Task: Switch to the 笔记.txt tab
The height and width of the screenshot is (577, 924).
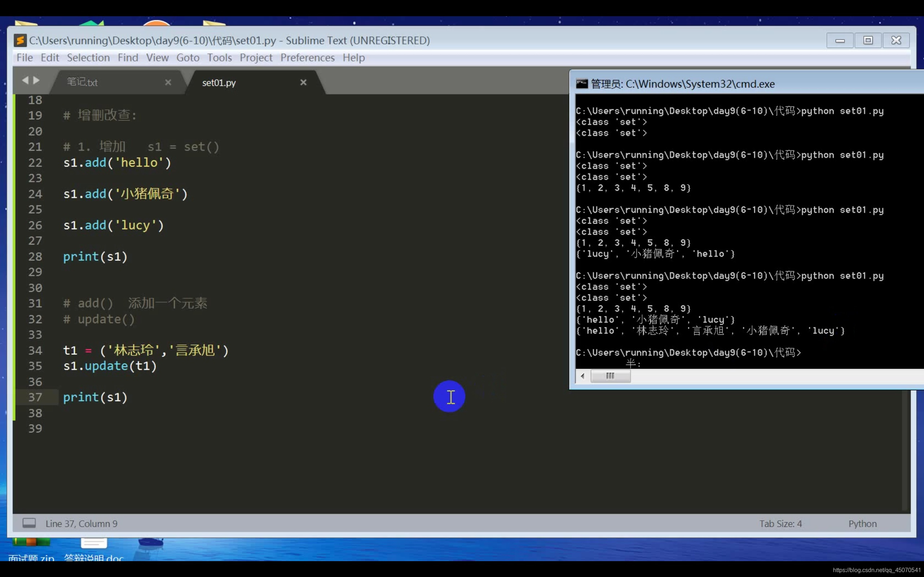Action: pos(82,83)
